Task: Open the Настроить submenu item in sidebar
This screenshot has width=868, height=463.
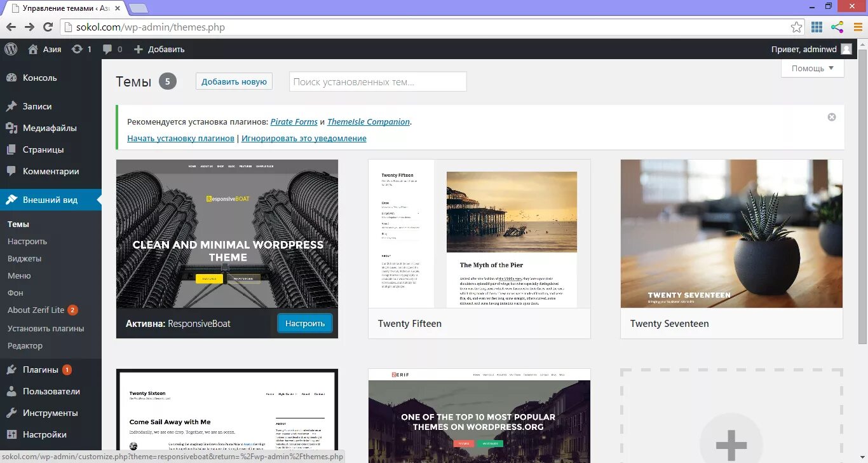Action: pyautogui.click(x=27, y=241)
